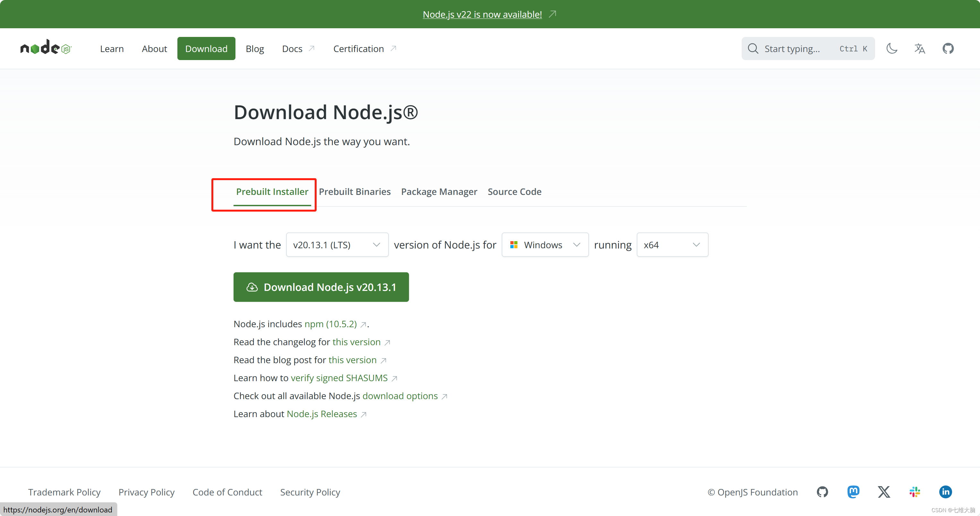Open the Learn nav item
The image size is (980, 516).
pos(112,49)
